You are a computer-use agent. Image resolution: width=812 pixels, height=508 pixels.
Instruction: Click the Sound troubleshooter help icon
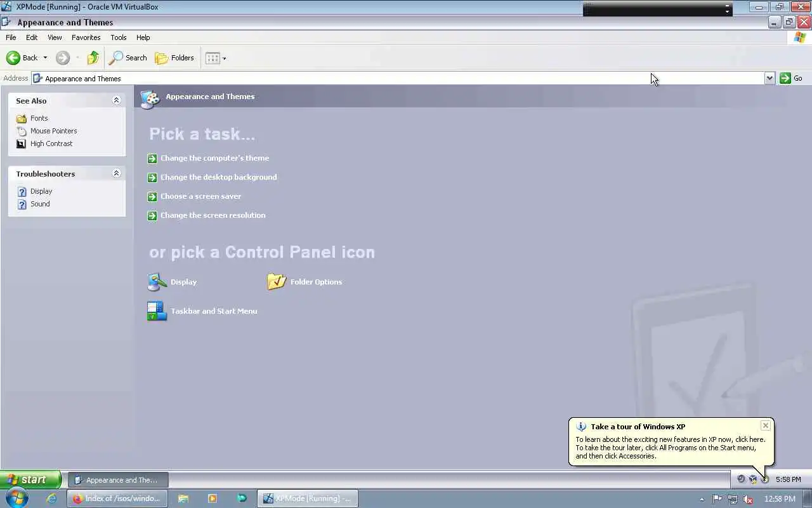click(22, 204)
